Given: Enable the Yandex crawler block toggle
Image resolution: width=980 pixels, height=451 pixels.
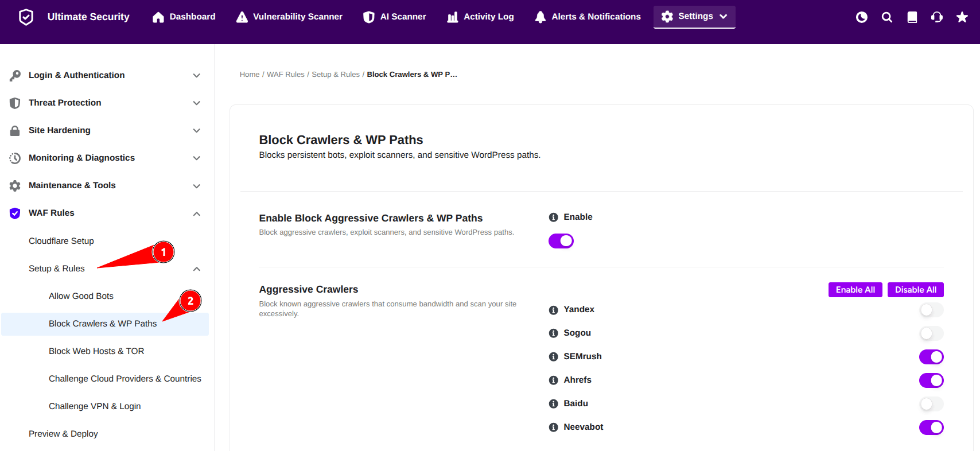Looking at the screenshot, I should pyautogui.click(x=931, y=310).
